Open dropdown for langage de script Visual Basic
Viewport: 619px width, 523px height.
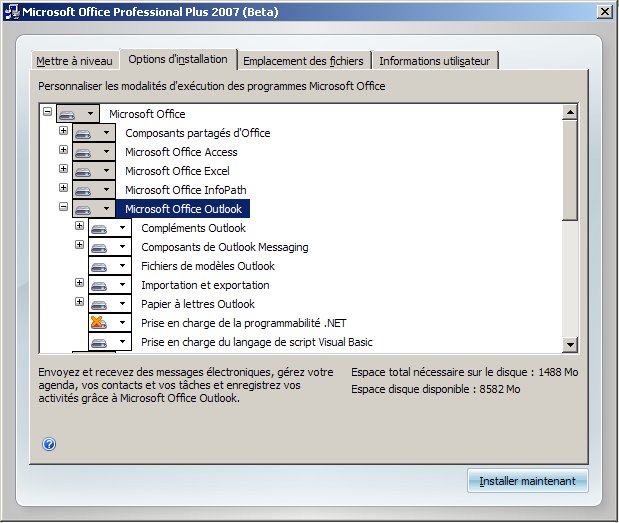tap(110, 342)
